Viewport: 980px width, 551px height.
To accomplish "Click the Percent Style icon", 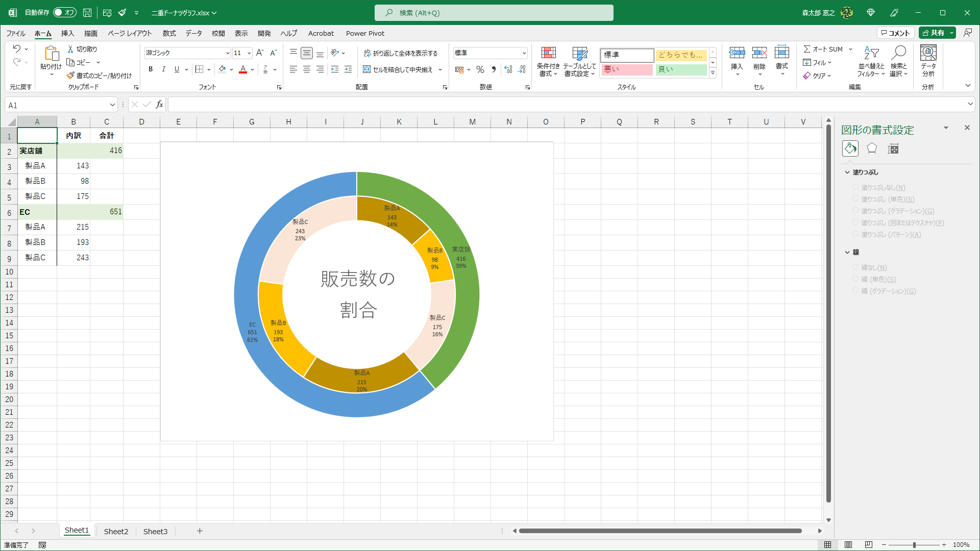I will pos(480,69).
